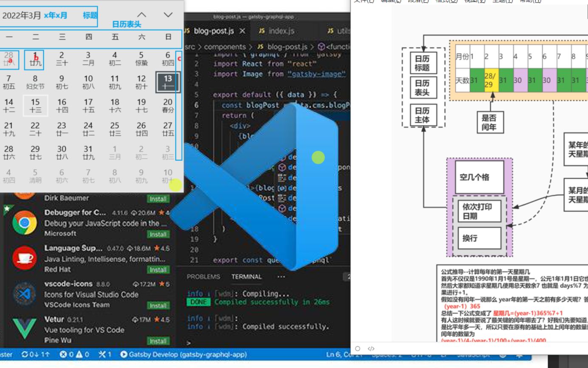Click the 日历表头 box in the flowchart
This screenshot has height=368, width=588.
click(x=422, y=88)
